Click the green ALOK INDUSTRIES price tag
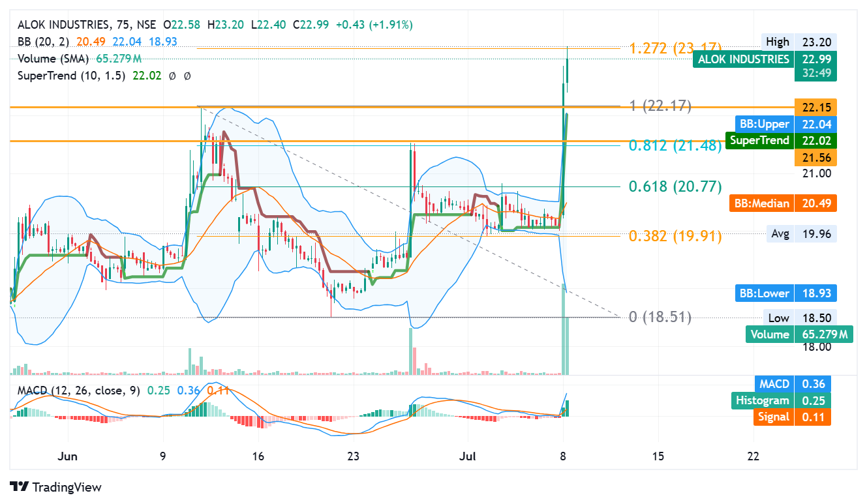The image size is (867, 504). 743,59
